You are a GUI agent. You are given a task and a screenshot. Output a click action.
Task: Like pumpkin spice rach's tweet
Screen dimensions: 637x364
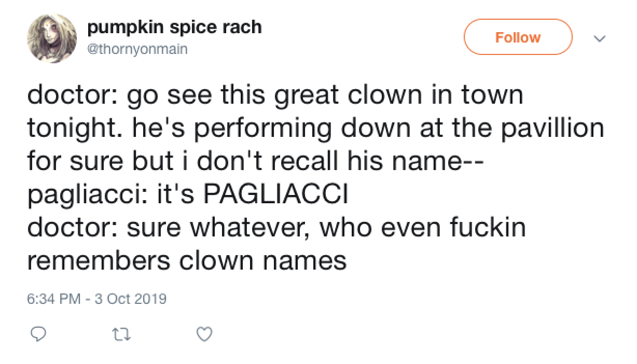point(204,335)
